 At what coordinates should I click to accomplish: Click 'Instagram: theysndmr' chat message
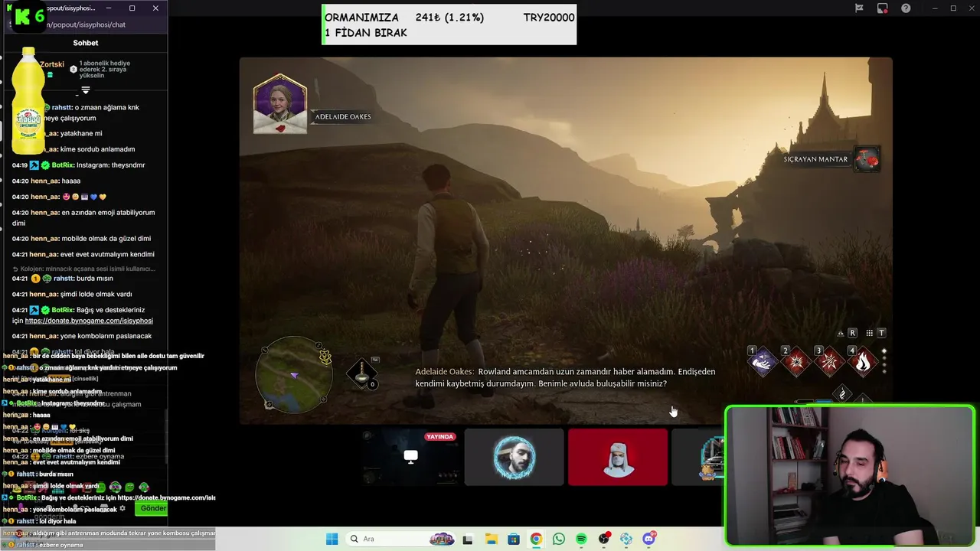pos(112,165)
